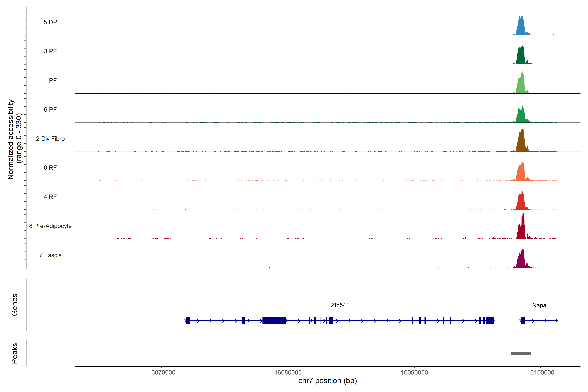Click the gray bar in Peaks track
Viewport: 588px width, 392px height.
click(x=521, y=353)
